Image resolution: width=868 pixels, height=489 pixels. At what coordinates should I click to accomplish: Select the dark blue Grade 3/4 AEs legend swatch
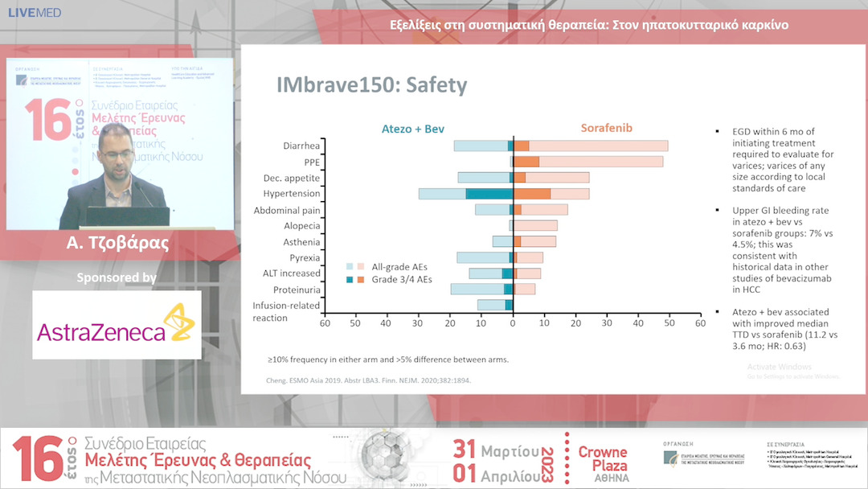coord(350,279)
